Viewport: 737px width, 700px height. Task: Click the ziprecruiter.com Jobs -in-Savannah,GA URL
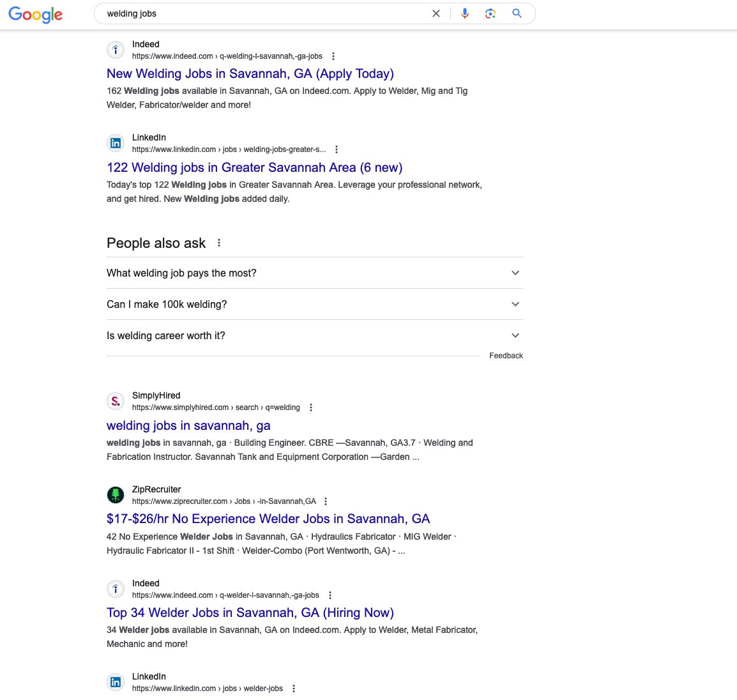(224, 501)
